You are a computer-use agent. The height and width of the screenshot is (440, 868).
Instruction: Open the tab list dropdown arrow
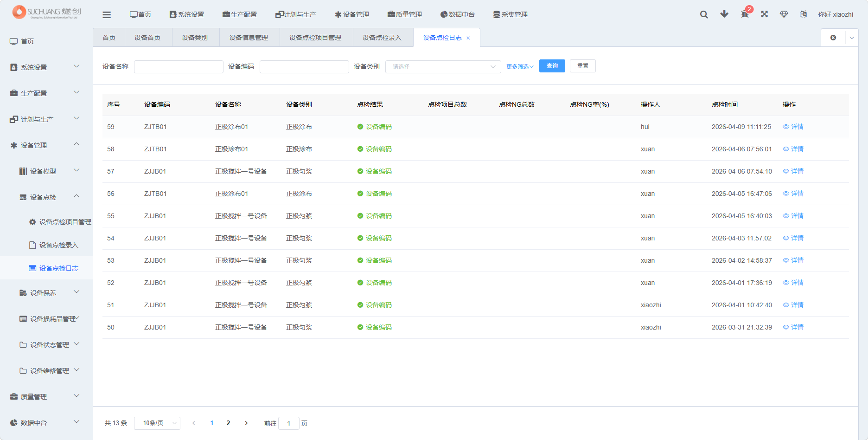coord(852,38)
